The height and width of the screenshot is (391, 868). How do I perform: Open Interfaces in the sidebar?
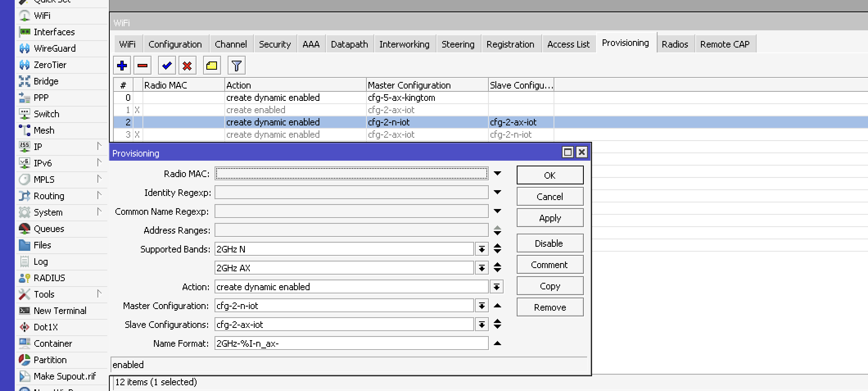click(54, 32)
